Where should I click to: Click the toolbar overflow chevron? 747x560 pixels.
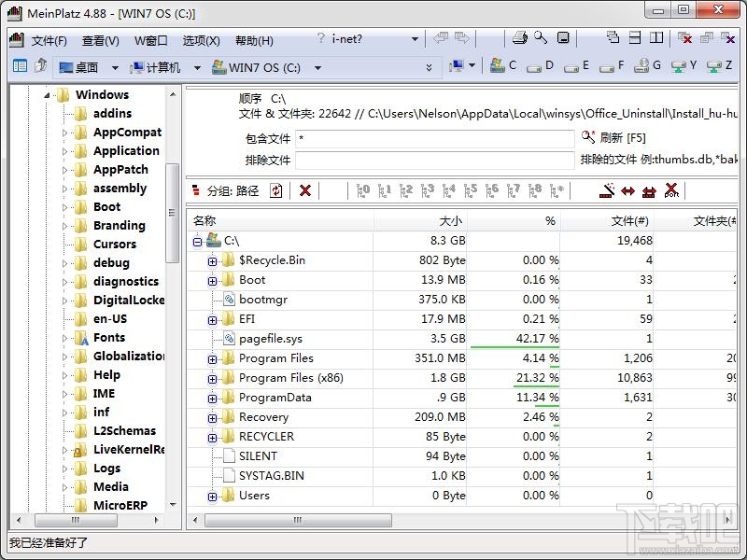(429, 67)
